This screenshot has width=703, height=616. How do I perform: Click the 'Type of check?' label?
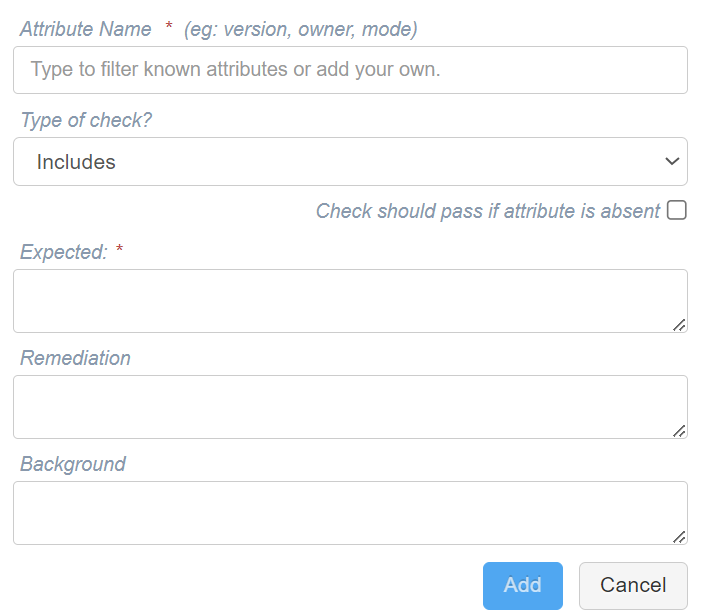(x=86, y=120)
